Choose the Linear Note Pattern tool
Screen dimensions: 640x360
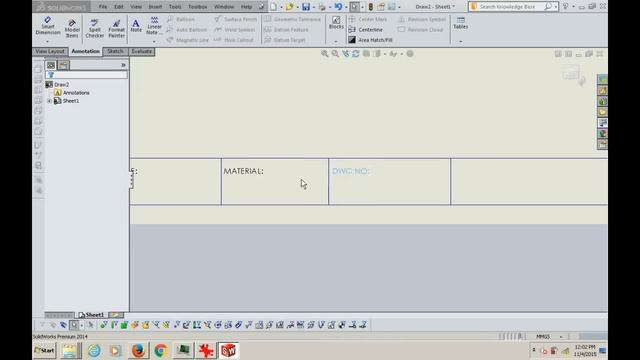[154, 26]
